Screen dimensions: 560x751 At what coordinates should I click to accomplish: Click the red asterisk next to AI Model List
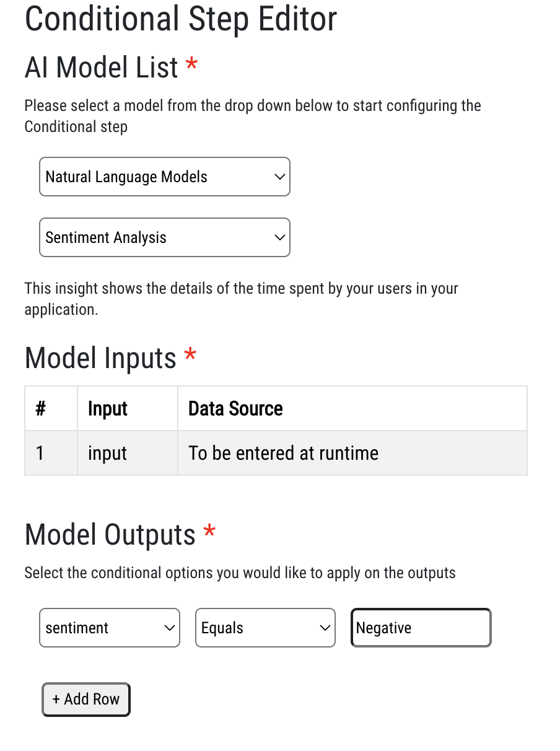(x=191, y=64)
